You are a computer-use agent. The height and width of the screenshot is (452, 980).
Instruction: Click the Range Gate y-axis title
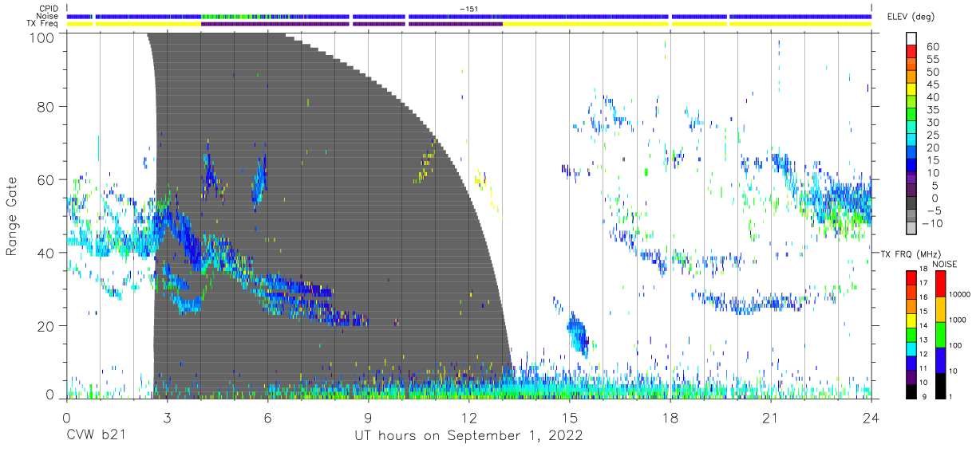coord(12,215)
